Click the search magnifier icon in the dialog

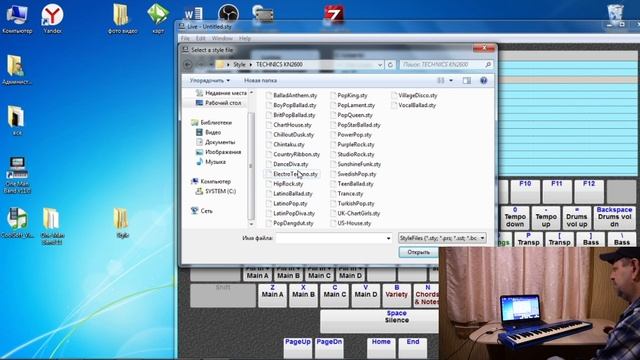488,64
